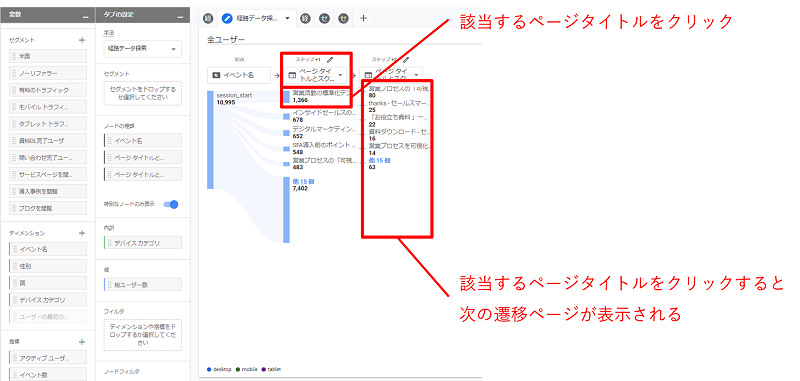Switch to the 経路データ探索 tab
Viewport: 800px width, 381px height.
(257, 18)
